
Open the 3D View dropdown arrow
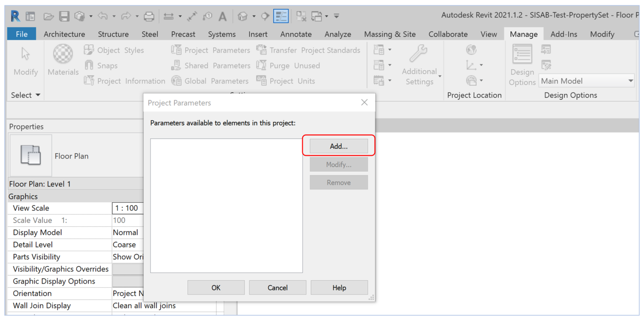click(x=254, y=17)
